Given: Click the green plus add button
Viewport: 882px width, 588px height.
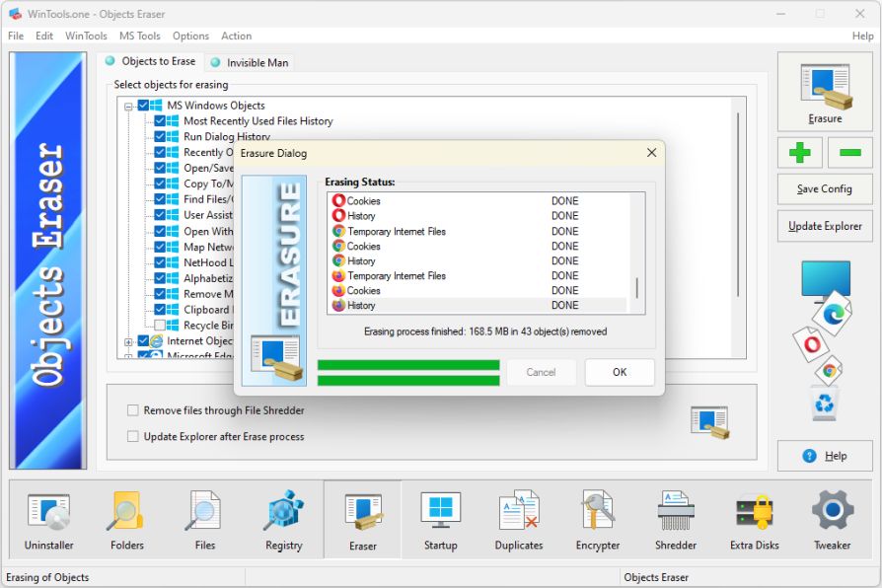Looking at the screenshot, I should (800, 153).
